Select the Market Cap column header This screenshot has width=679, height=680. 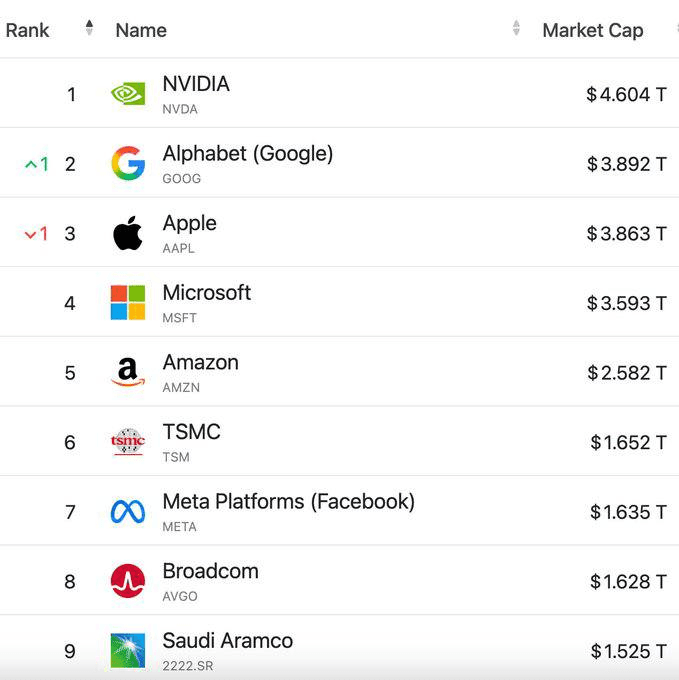coord(592,30)
